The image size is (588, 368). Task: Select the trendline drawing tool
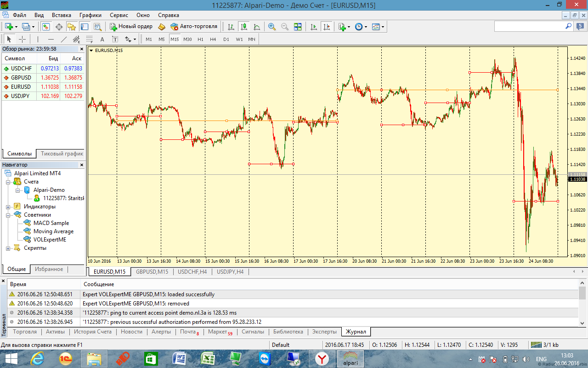click(x=63, y=39)
